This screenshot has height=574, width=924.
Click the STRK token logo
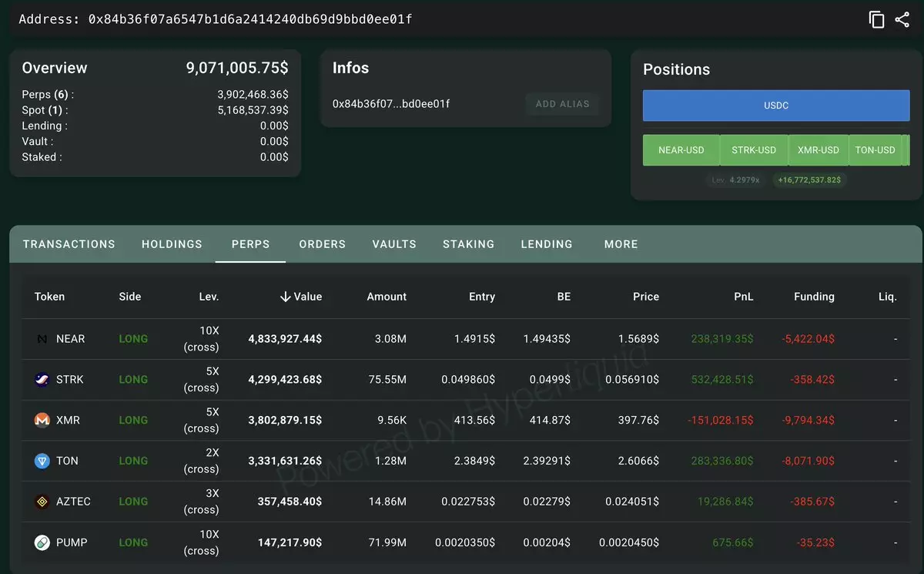point(42,380)
